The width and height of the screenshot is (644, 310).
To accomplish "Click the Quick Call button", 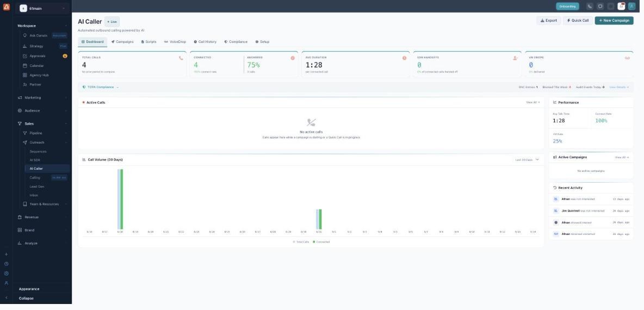I will [x=578, y=21].
